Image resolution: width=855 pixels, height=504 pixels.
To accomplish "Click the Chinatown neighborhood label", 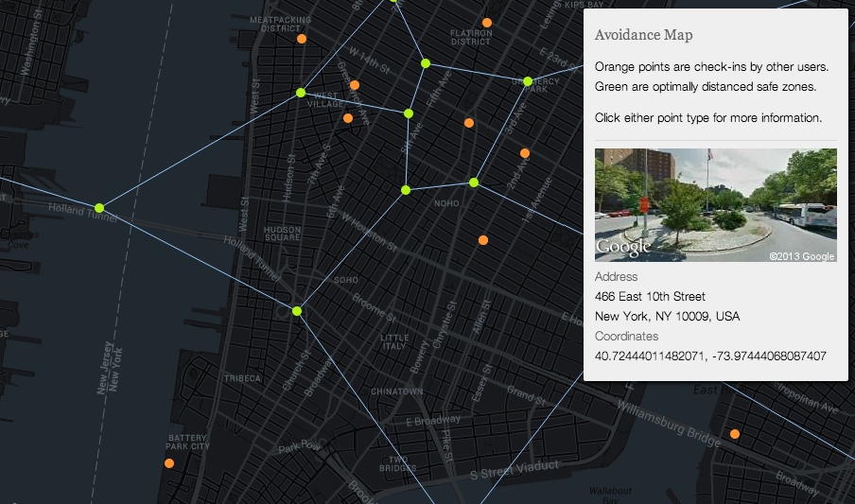I will 397,391.
